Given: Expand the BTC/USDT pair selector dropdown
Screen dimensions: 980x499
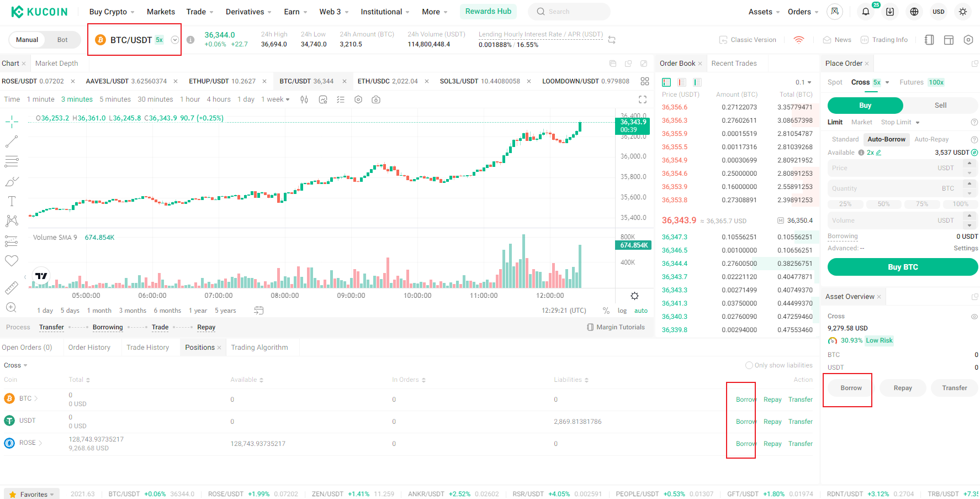Looking at the screenshot, I should [x=174, y=40].
